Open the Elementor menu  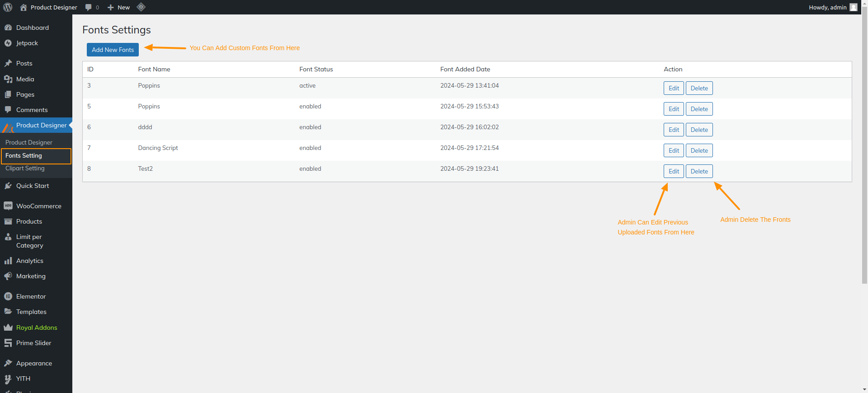(x=36, y=296)
